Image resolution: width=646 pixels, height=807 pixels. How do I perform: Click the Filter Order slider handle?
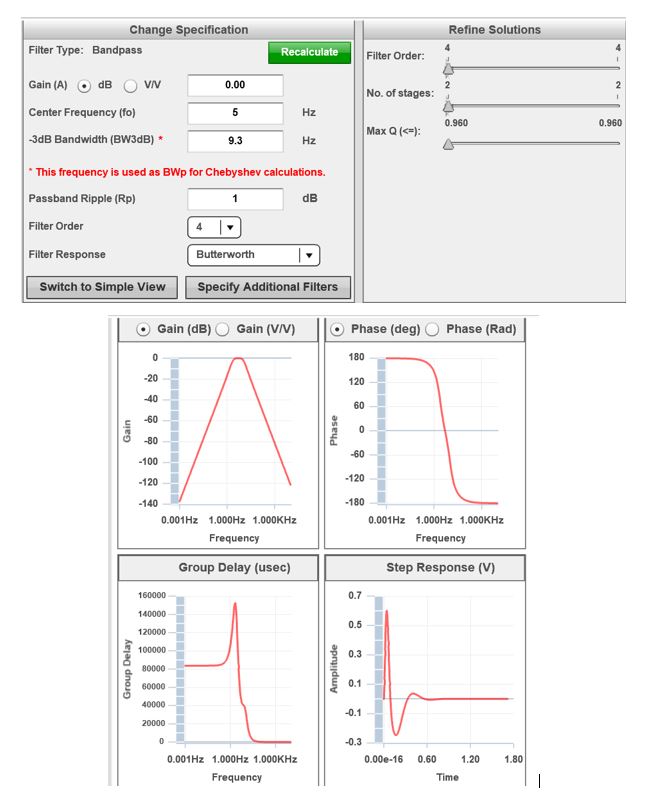click(x=448, y=68)
